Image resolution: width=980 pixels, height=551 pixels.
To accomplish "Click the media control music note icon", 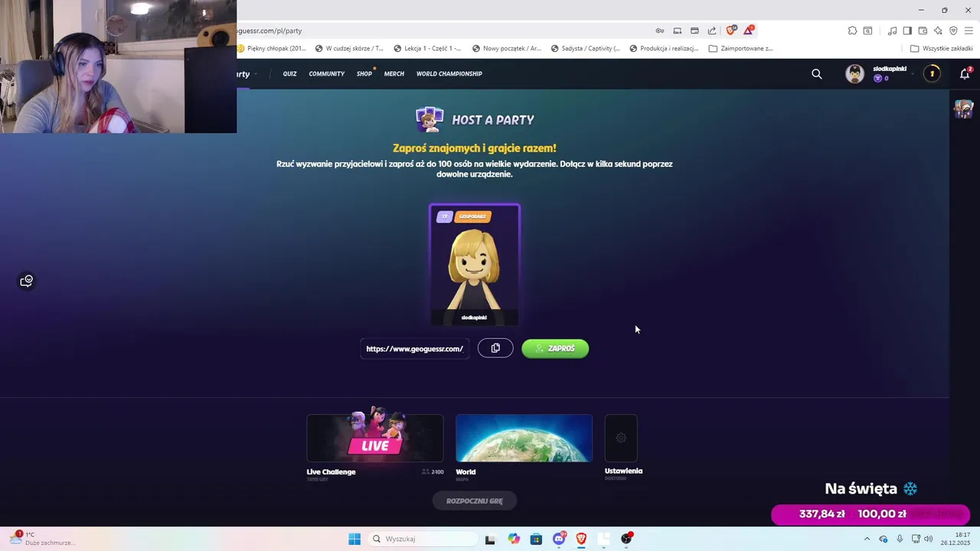I will [892, 31].
